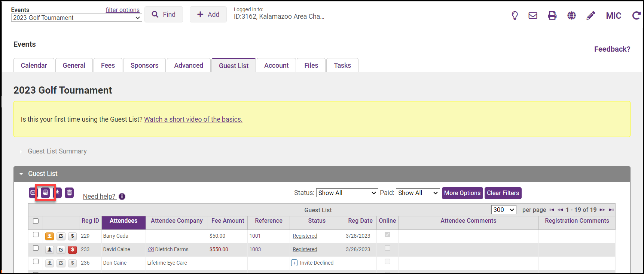Click orange person icon for Barry Cuda
Viewport: 644px width, 274px height.
(x=49, y=236)
